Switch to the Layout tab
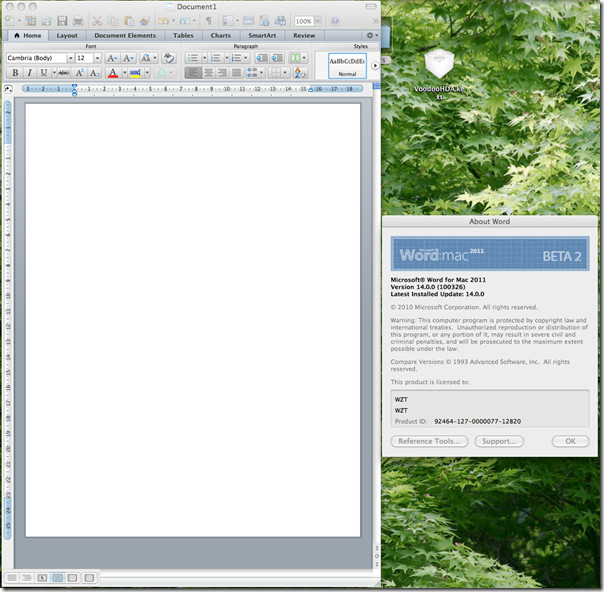604x592 pixels. click(67, 35)
